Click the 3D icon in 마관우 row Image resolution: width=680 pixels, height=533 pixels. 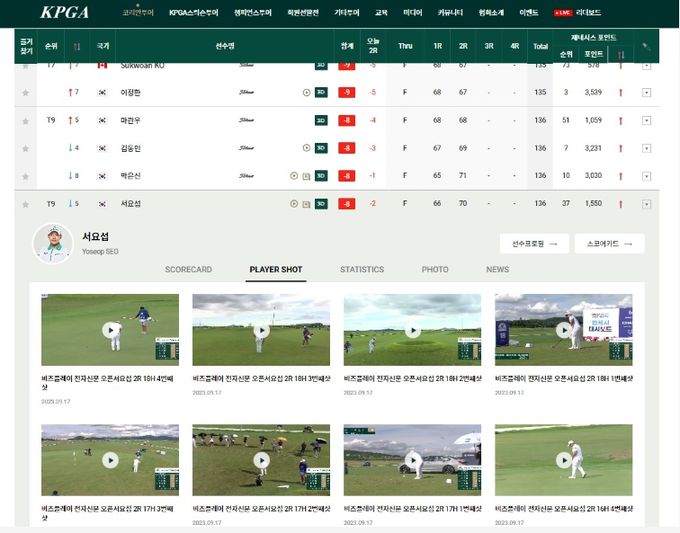[x=321, y=120]
